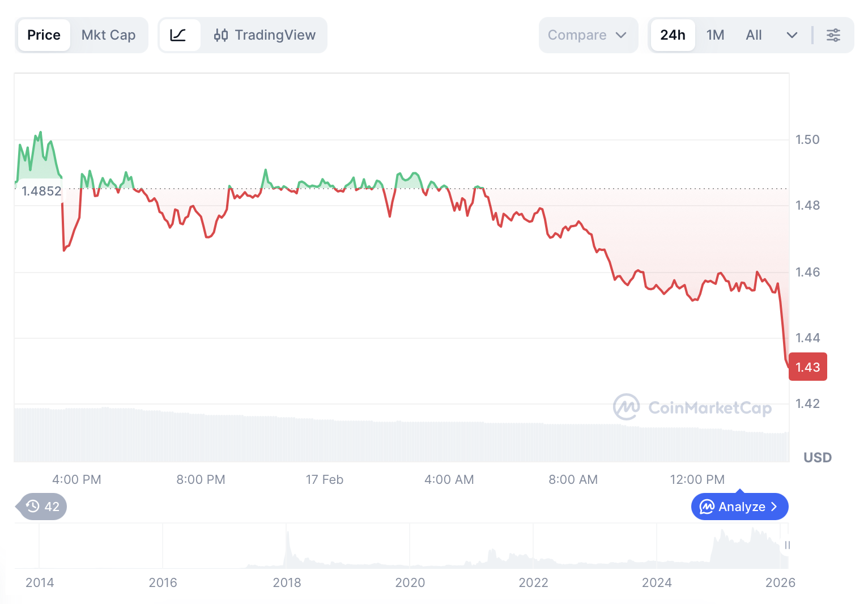Click the Analyze button logo icon
The width and height of the screenshot is (868, 604).
pyautogui.click(x=707, y=507)
